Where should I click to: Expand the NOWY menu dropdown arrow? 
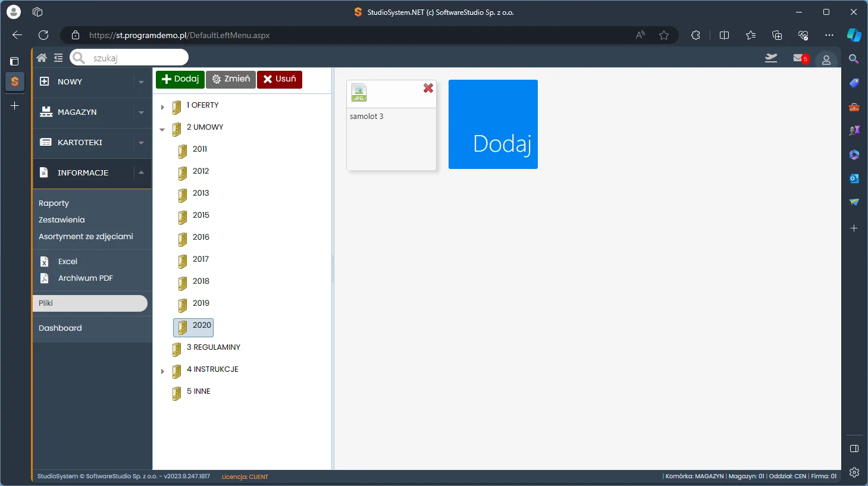click(x=141, y=82)
